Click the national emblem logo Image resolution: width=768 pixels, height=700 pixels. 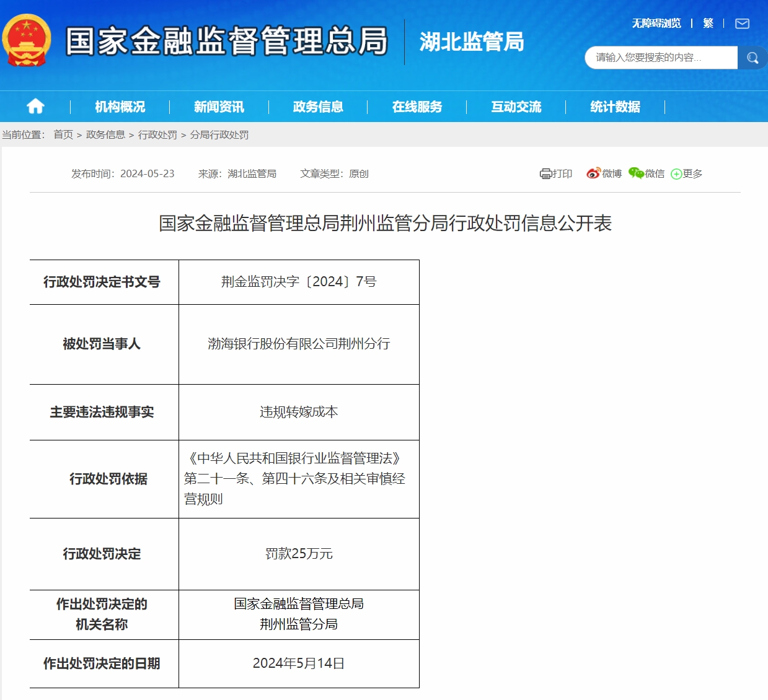coord(27,41)
